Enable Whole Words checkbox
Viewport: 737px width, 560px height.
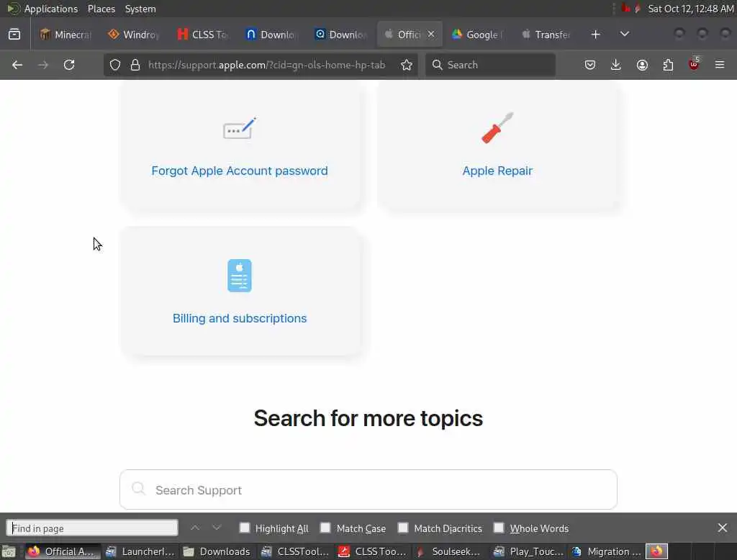click(x=499, y=528)
